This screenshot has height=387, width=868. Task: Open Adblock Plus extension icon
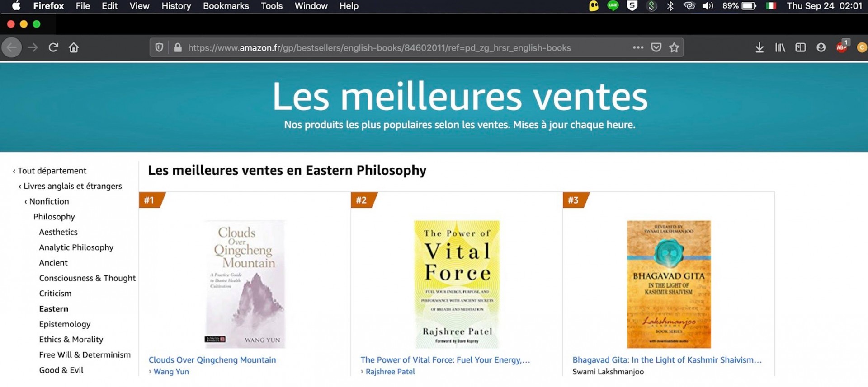(842, 47)
